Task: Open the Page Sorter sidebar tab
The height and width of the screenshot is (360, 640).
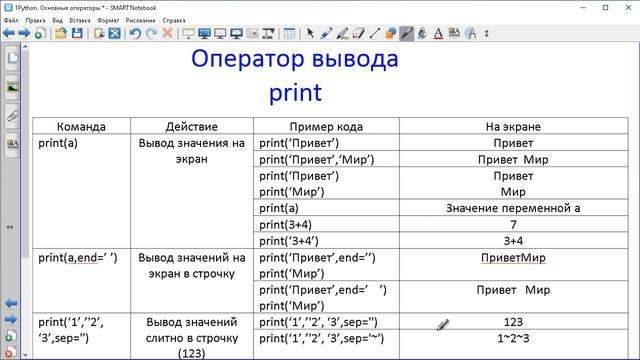Action: coord(13,58)
